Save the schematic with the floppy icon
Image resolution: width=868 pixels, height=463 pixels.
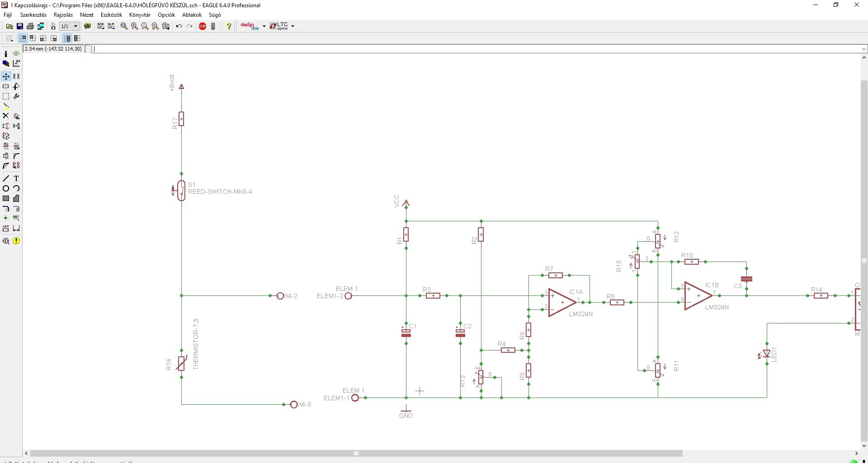tap(20, 26)
